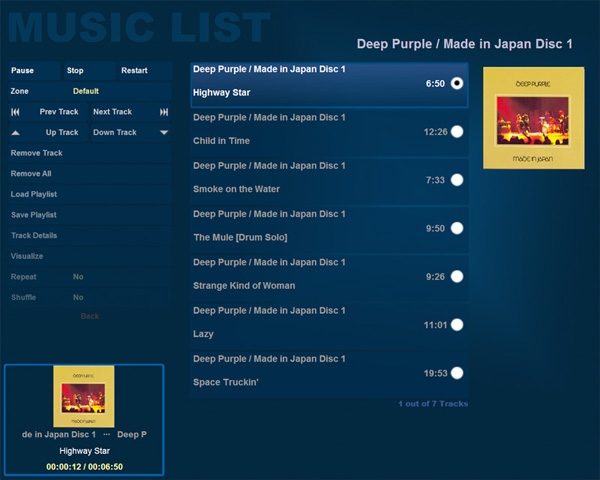This screenshot has height=480, width=600.
Task: Open the Zone selector set to Default
Action: (x=90, y=91)
